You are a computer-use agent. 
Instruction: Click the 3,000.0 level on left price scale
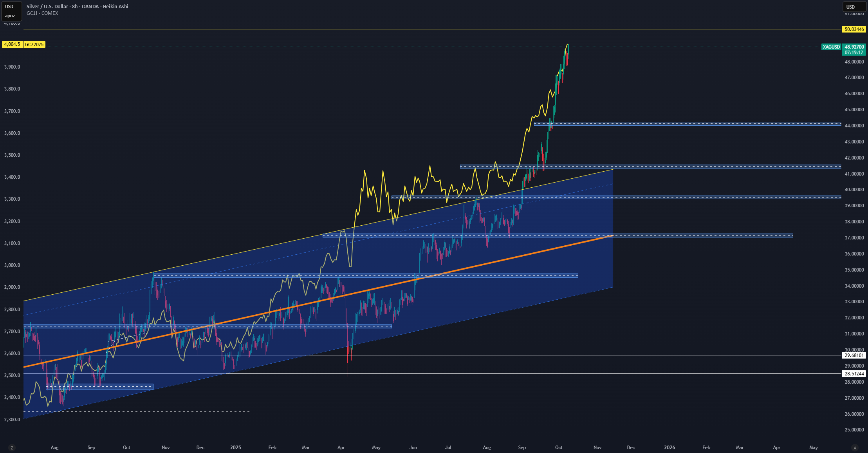coord(12,265)
